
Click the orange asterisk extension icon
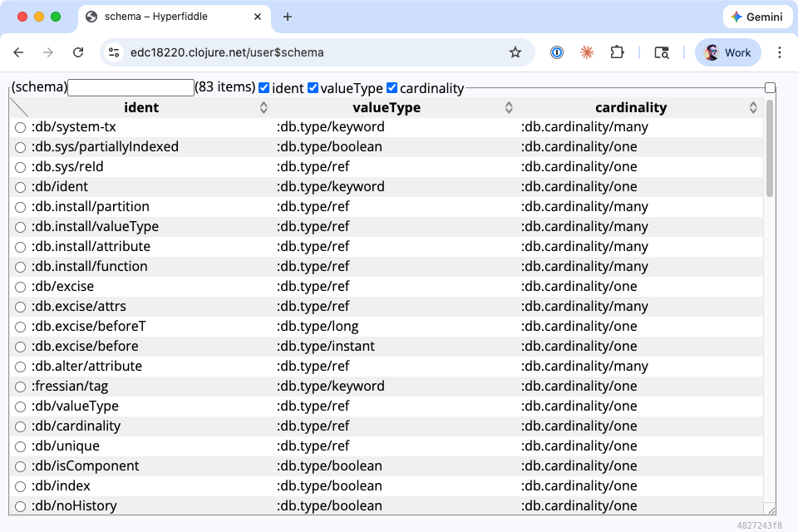tap(587, 52)
